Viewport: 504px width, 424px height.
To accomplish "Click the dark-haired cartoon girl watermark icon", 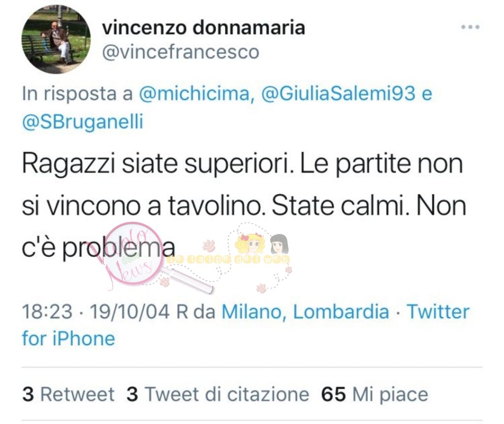I will coord(279,244).
